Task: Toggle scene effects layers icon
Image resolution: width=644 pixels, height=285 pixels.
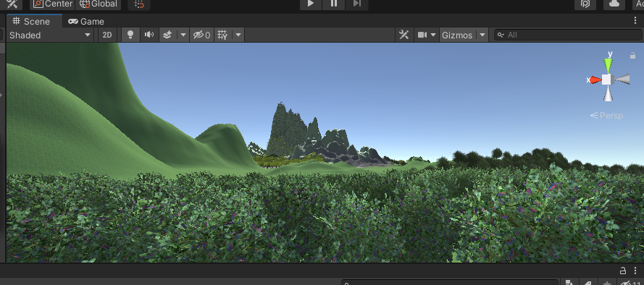Action: click(x=167, y=35)
